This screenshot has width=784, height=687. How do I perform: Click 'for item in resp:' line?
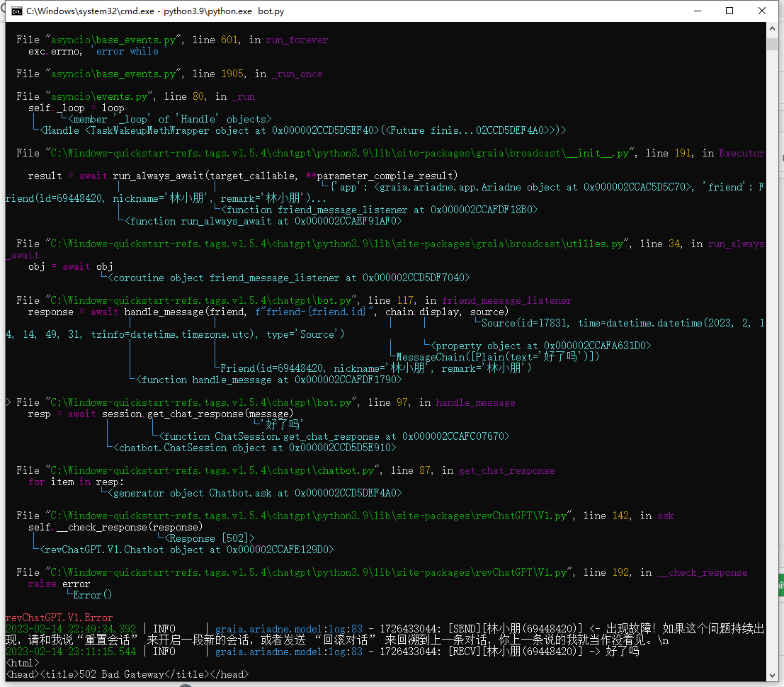(x=76, y=482)
